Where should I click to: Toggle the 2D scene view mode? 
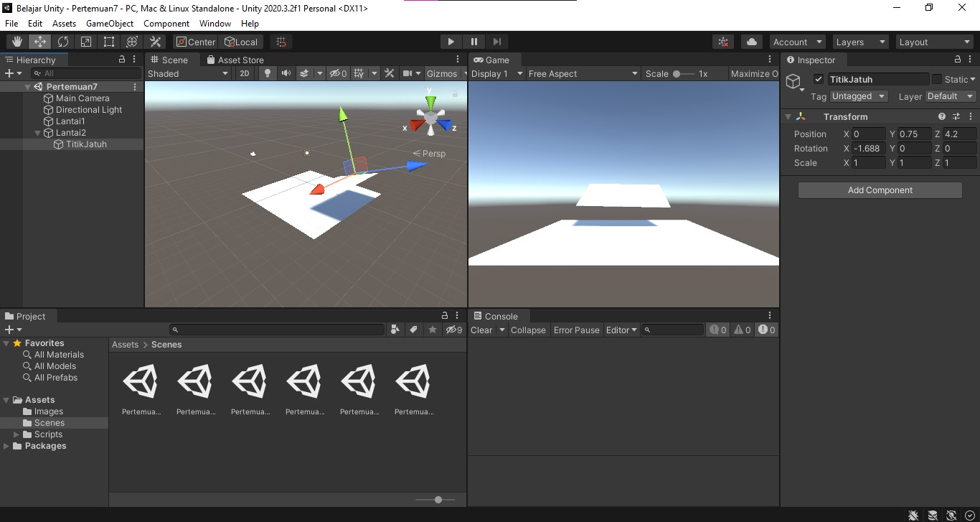click(244, 73)
